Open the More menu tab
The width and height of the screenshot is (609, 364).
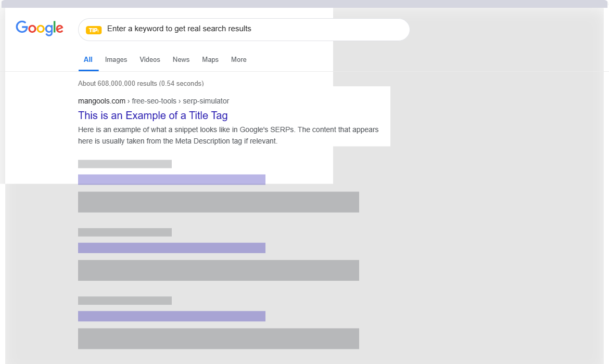click(239, 60)
